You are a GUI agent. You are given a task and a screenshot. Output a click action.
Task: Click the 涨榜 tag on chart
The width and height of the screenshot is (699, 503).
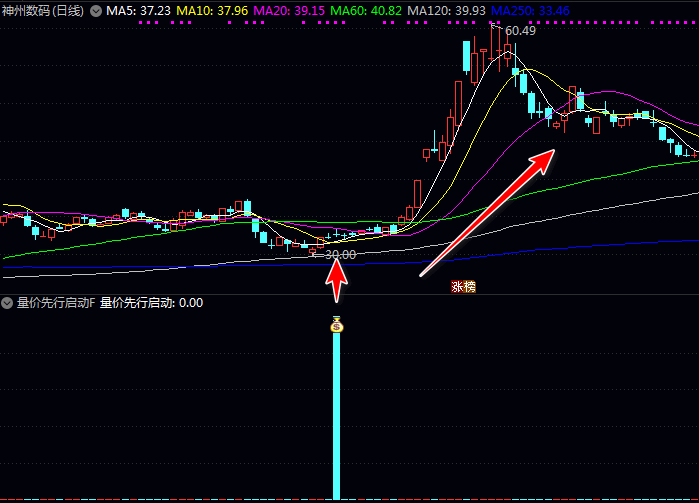click(x=463, y=286)
